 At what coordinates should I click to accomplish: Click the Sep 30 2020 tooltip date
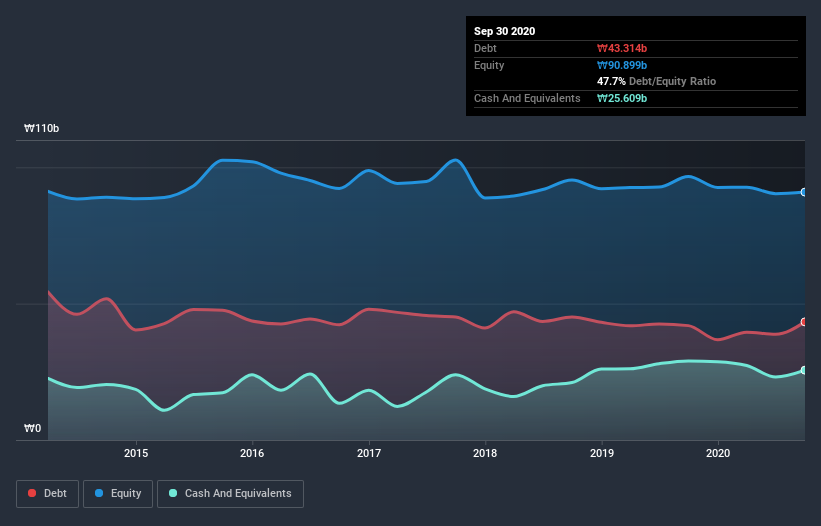point(504,31)
